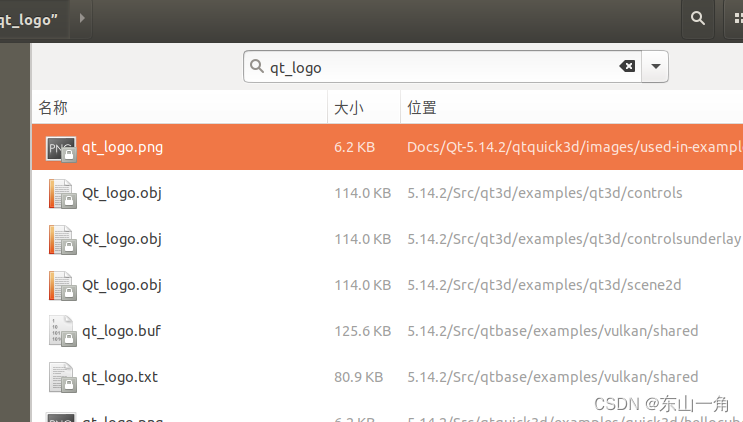Viewport: 743px width, 422px height.
Task: Sort by the 名称 column header
Action: (180, 108)
